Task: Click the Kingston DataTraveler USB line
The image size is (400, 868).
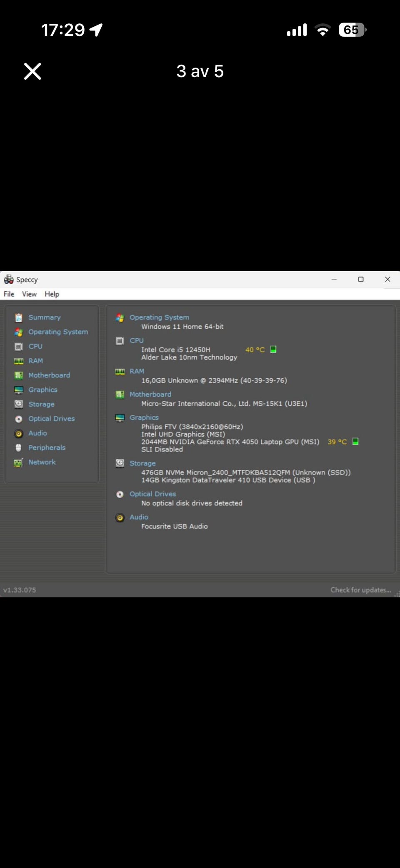Action: click(x=228, y=480)
